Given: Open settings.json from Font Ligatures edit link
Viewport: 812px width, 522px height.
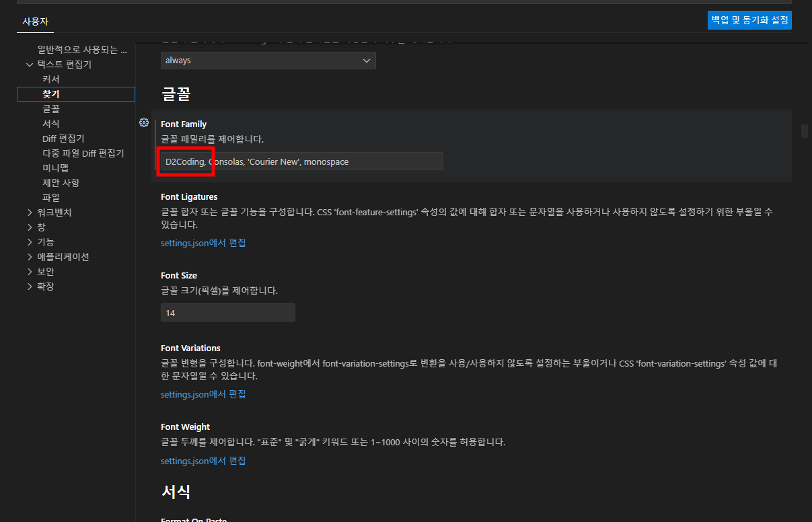Looking at the screenshot, I should (203, 243).
